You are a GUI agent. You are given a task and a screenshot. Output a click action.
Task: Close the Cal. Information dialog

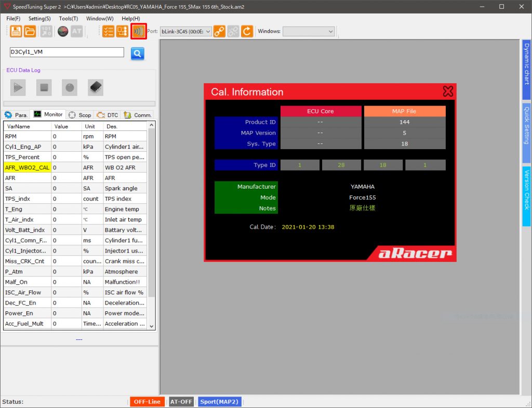pos(448,91)
